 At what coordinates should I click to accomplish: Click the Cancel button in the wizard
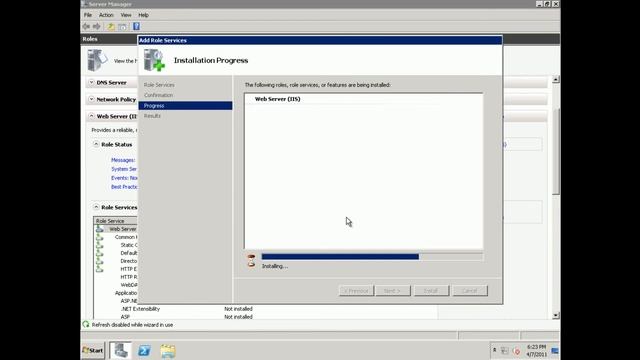click(x=470, y=291)
